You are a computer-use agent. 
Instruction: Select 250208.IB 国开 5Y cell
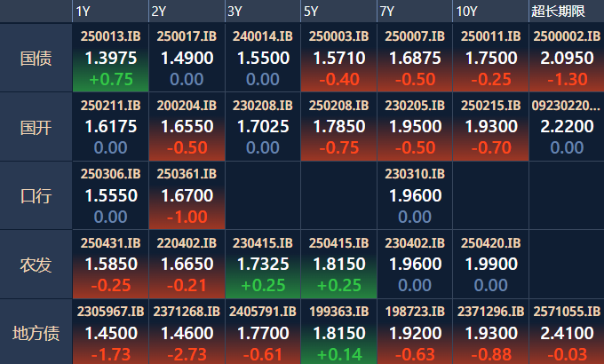pos(338,127)
